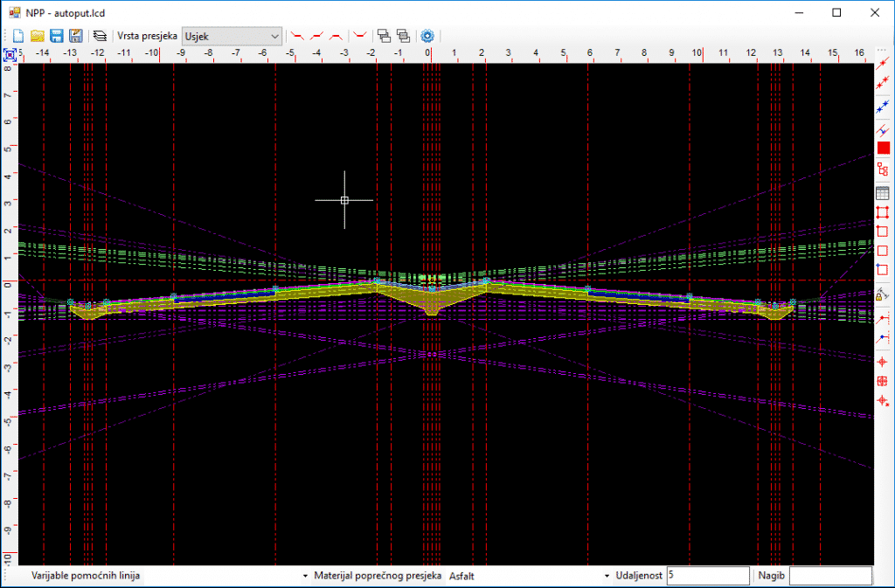Image resolution: width=895 pixels, height=588 pixels.
Task: Expand the Materijal poprečnog presjeka Asfalt dropdown
Action: coord(607,577)
